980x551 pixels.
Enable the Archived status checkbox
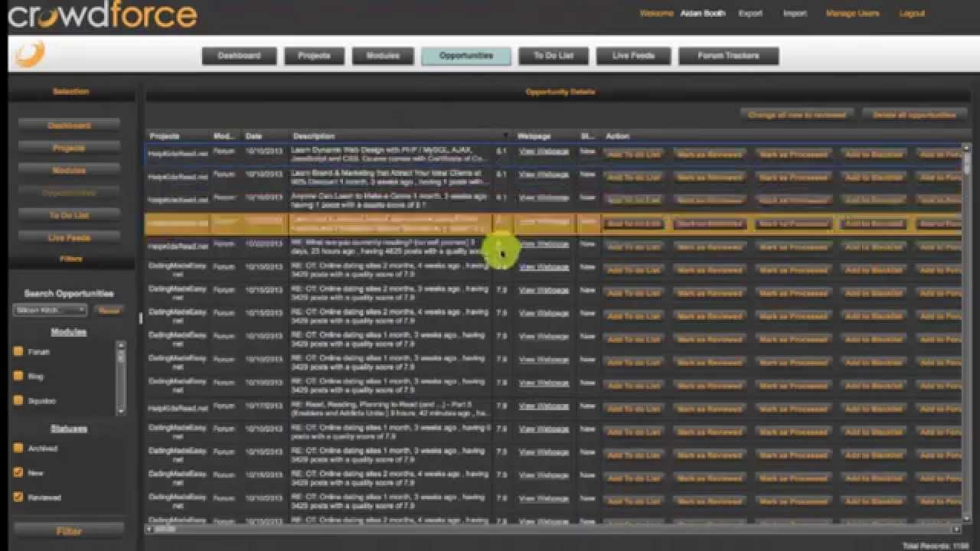click(18, 448)
